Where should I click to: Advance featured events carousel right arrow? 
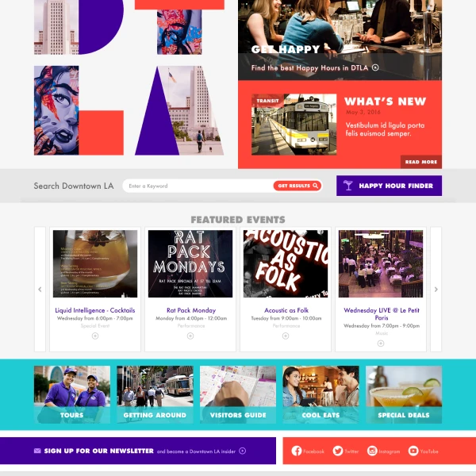click(x=436, y=290)
